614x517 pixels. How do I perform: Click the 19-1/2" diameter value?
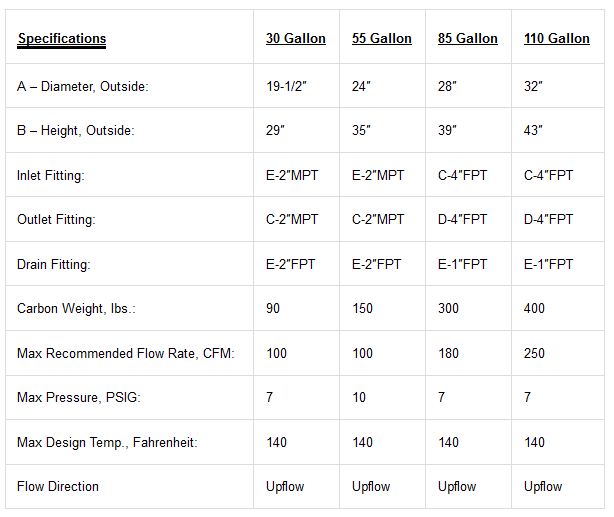[286, 87]
